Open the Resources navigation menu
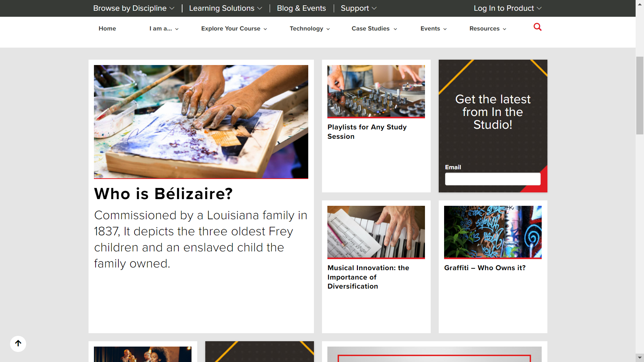Screen dimensions: 644x362 pos(487,29)
